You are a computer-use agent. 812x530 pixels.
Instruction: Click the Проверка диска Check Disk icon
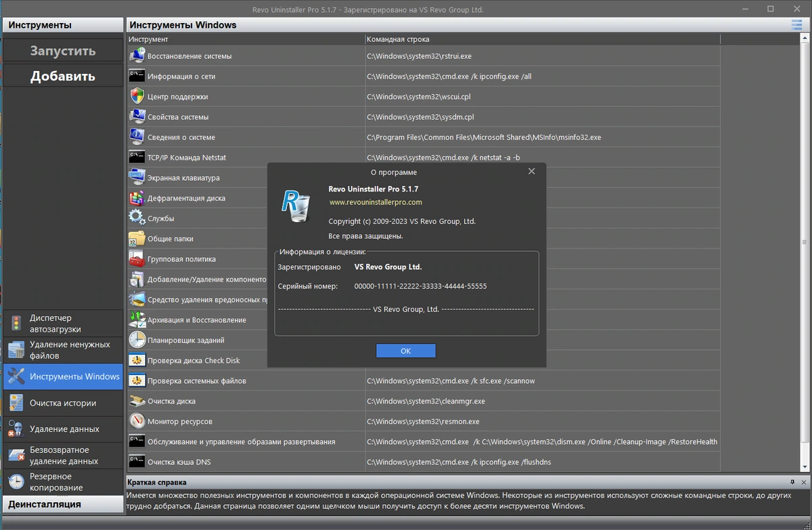(137, 360)
